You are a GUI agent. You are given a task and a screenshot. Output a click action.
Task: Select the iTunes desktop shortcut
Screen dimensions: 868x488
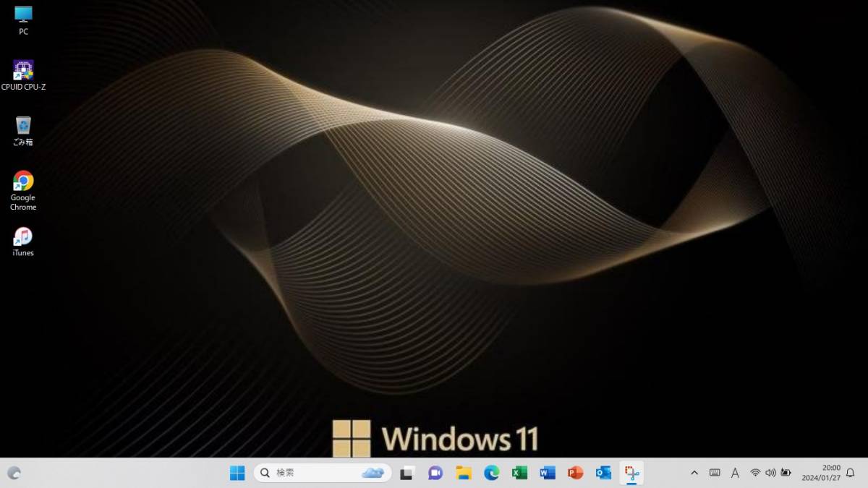[x=23, y=241]
